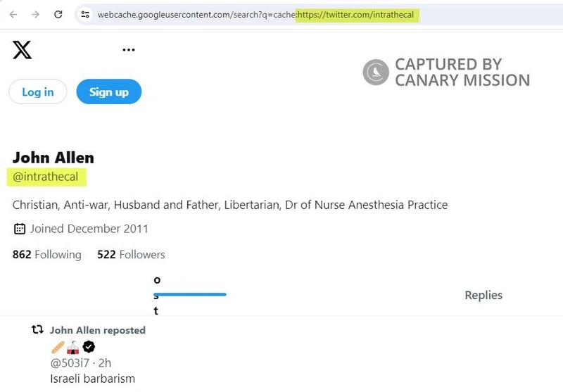The image size is (563, 392).
Task: Click the verified checkmark badge
Action: [89, 347]
